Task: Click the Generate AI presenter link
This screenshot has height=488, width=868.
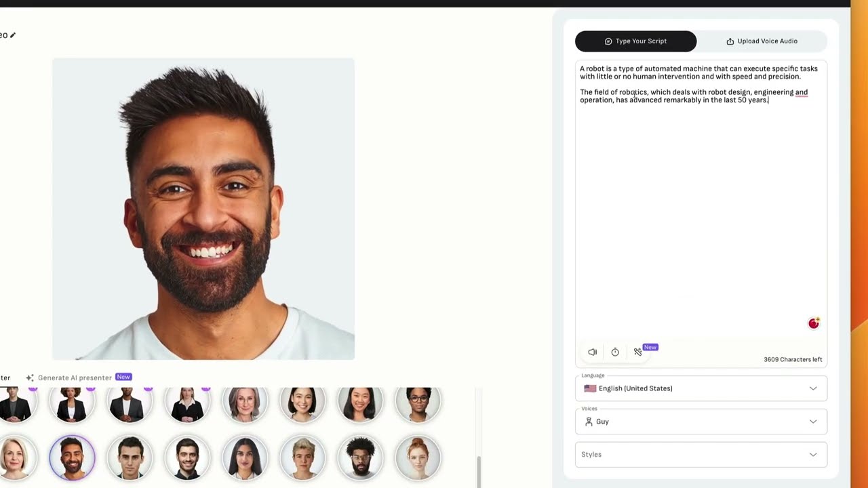Action: click(75, 378)
